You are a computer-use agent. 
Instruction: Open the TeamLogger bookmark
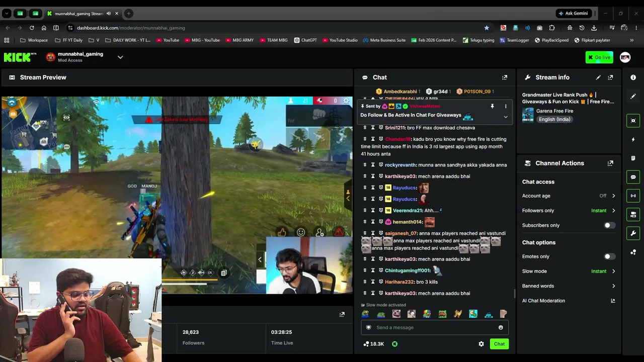tap(514, 40)
